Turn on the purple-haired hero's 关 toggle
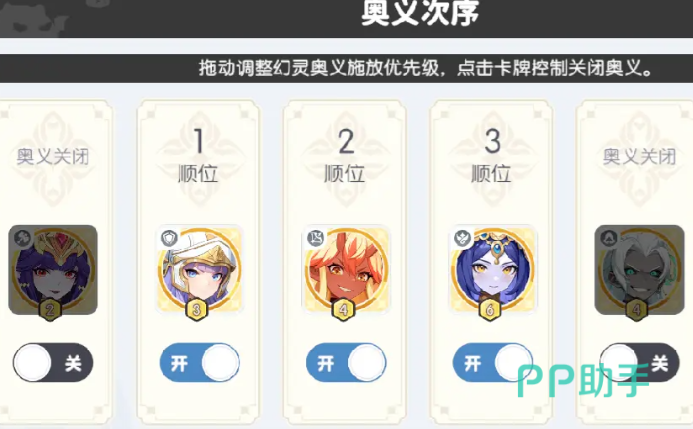The width and height of the screenshot is (693, 429). click(53, 363)
